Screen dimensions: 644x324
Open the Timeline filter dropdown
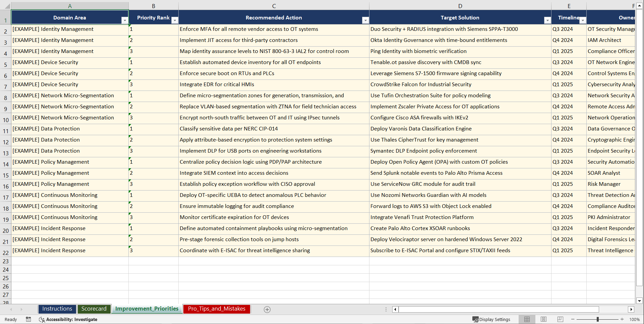(x=583, y=20)
